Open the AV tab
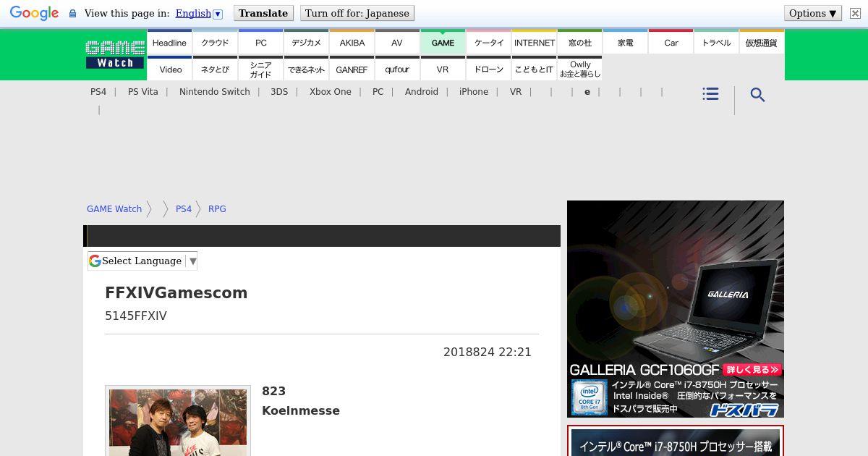868x456 pixels. 397,43
